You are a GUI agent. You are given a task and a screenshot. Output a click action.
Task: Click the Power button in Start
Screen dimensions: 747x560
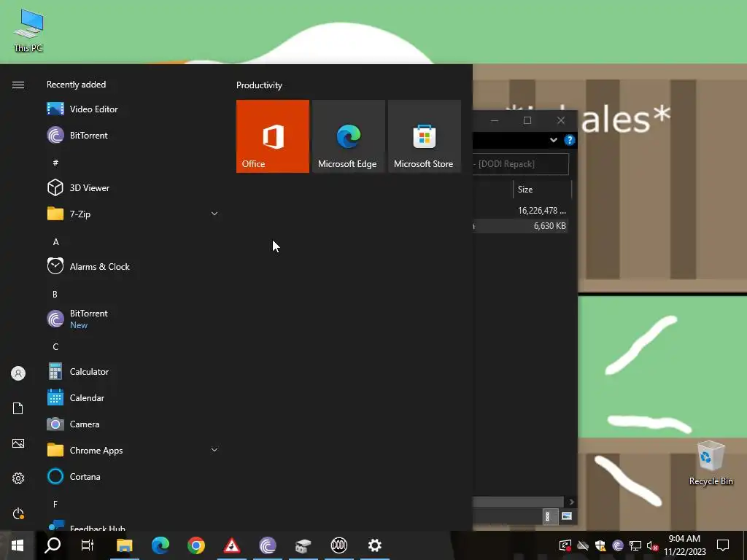[18, 513]
